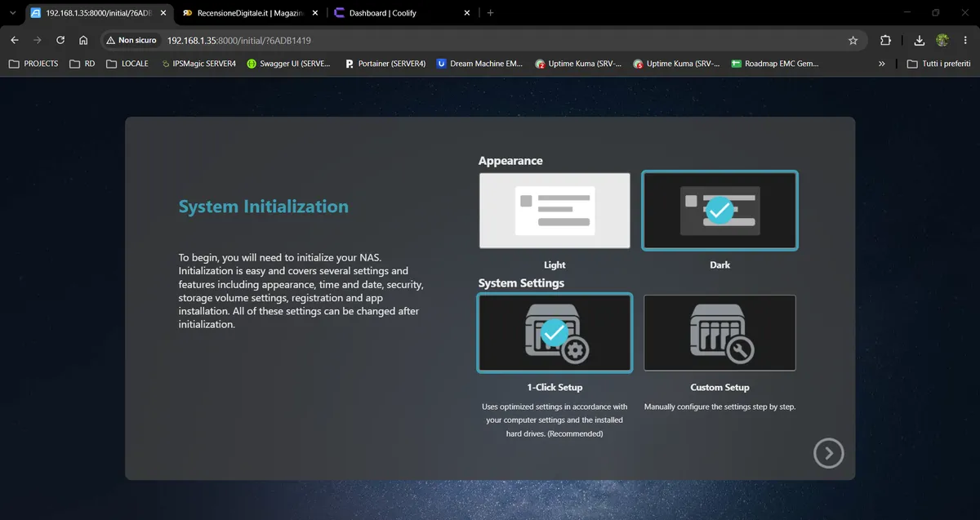Choose the Custom Setup NAS icon
Viewport: 980px width, 520px height.
[719, 333]
